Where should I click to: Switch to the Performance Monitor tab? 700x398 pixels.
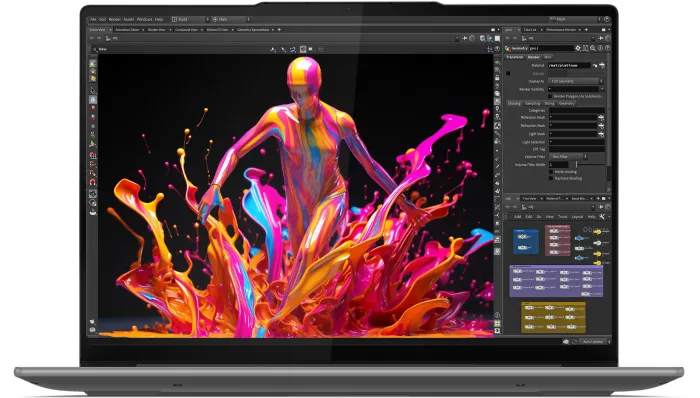(x=561, y=30)
